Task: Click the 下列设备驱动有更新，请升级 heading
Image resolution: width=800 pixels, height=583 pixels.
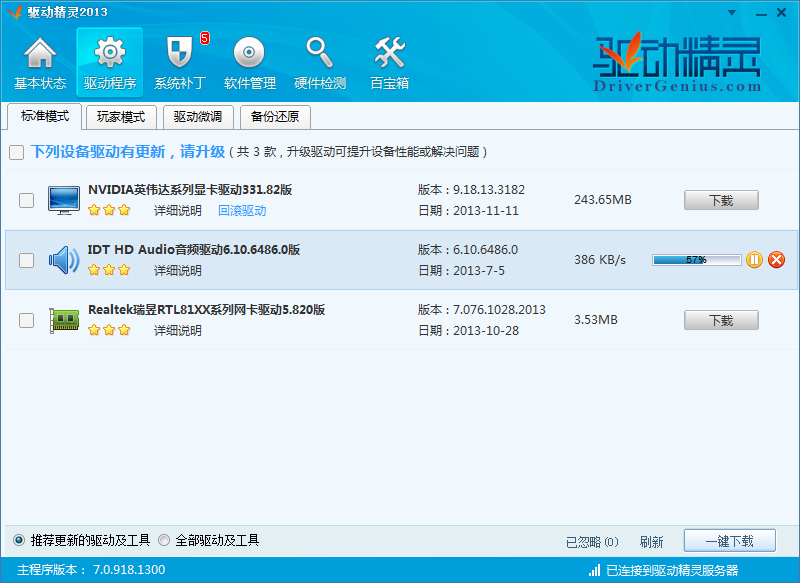Action: pyautogui.click(x=128, y=151)
